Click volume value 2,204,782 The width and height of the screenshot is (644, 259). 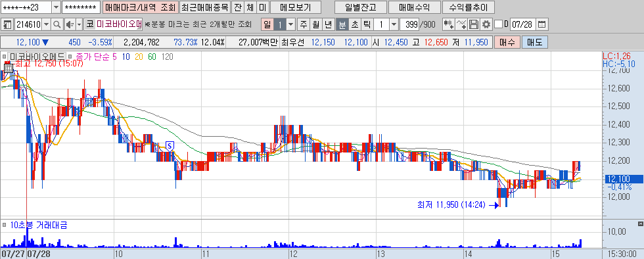coord(141,42)
